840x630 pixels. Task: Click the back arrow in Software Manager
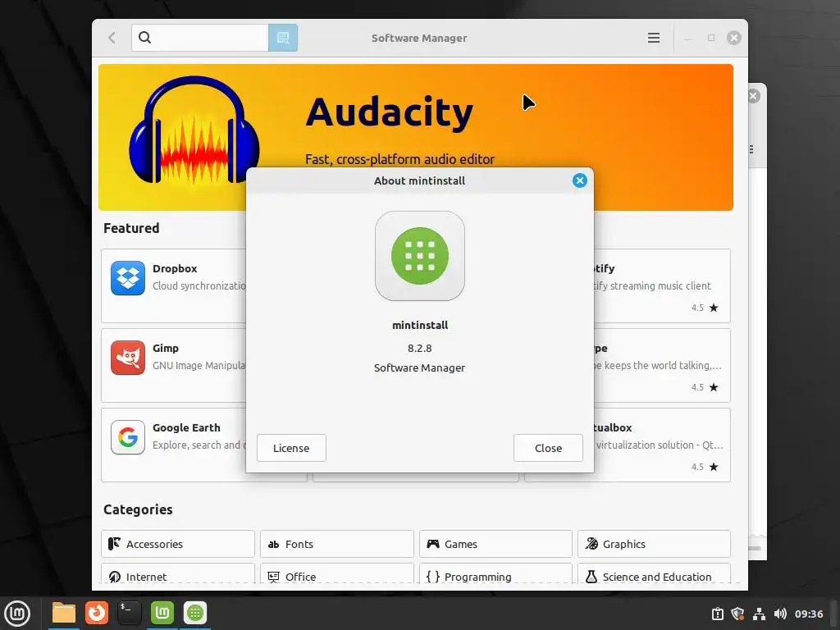[x=112, y=38]
